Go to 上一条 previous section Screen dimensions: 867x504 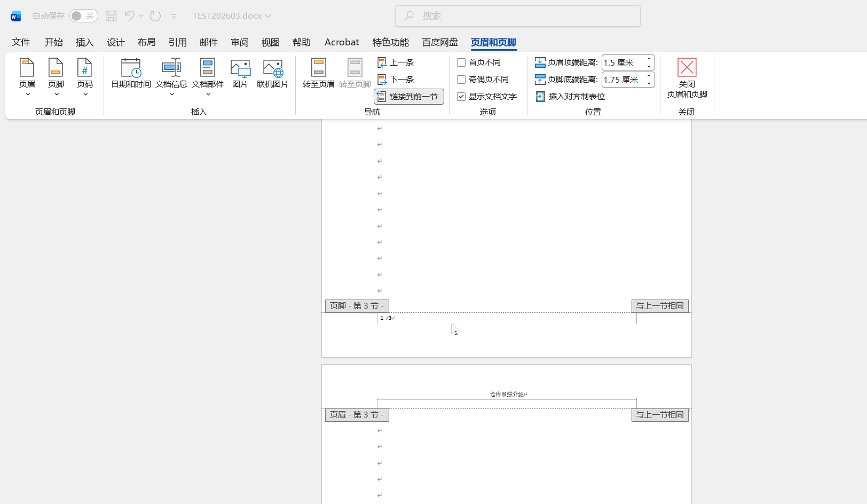point(396,62)
